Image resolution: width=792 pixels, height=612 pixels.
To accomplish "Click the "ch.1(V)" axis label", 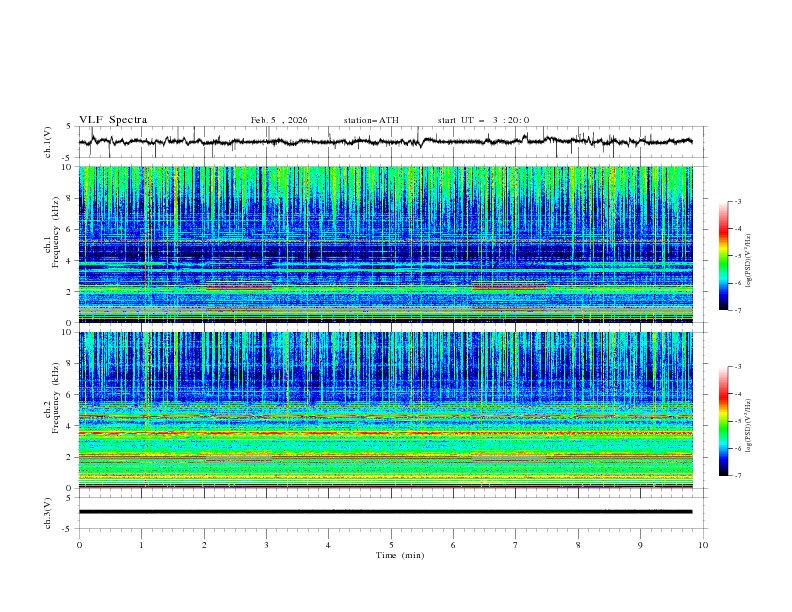I will pos(48,142).
